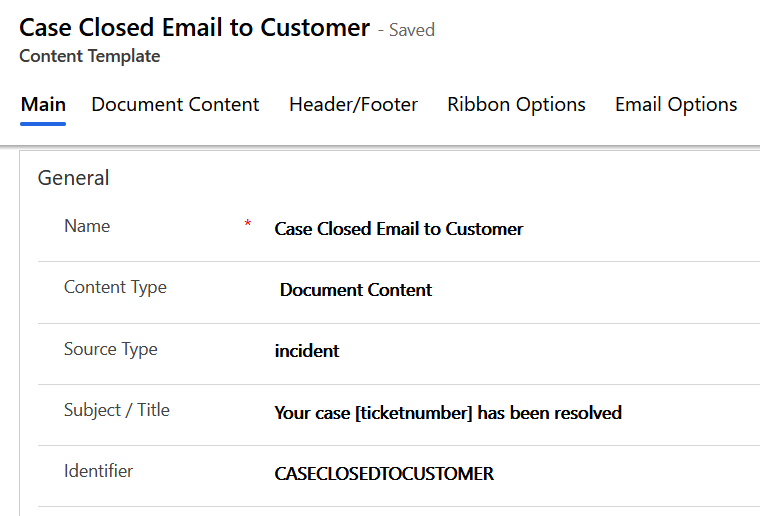Click the Name field value
Image resolution: width=760 pixels, height=516 pixels.
pos(398,229)
